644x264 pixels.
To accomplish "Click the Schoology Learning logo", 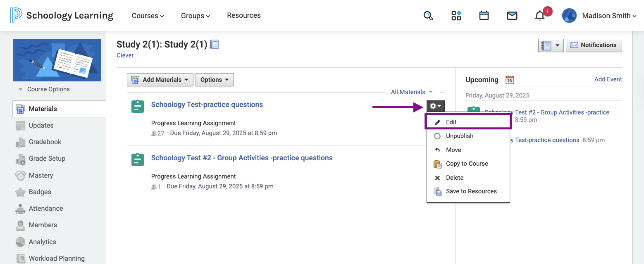I will click(x=62, y=16).
